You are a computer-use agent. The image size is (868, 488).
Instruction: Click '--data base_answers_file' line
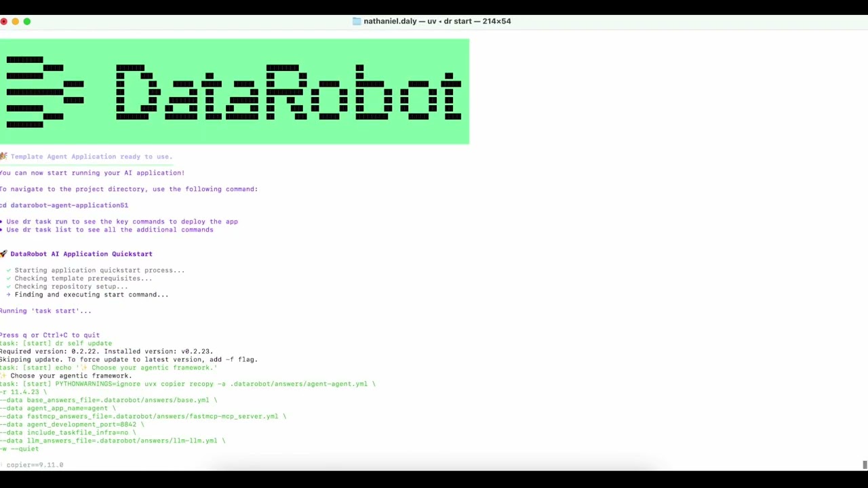pos(108,401)
